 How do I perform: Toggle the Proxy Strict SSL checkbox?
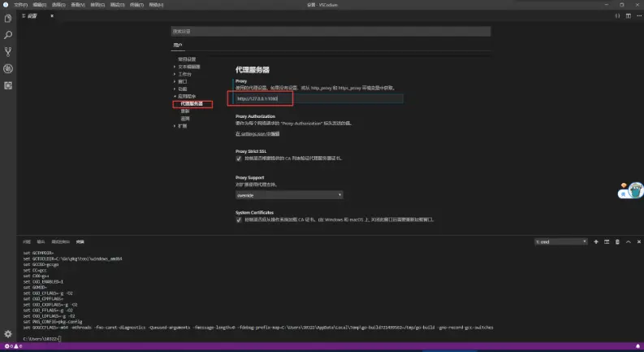pos(239,159)
